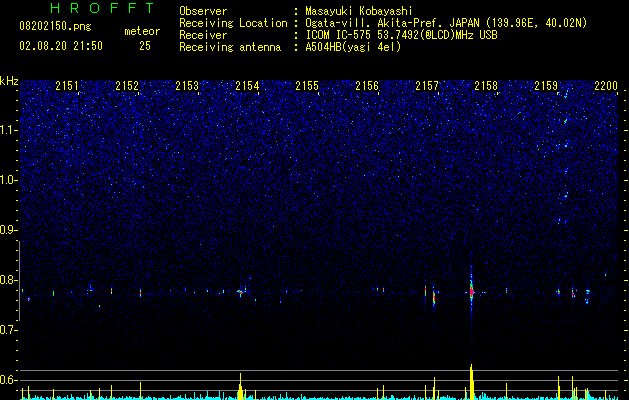Click the 0.7 kHz axis label
The height and width of the screenshot is (400, 629).
click(x=8, y=330)
